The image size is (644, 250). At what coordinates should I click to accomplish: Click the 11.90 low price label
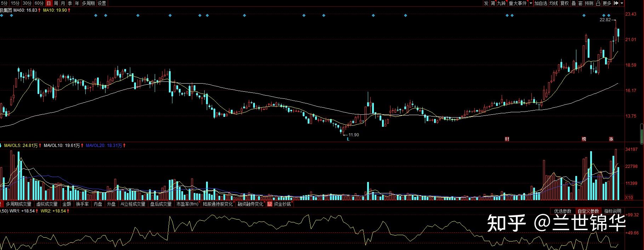coord(353,135)
